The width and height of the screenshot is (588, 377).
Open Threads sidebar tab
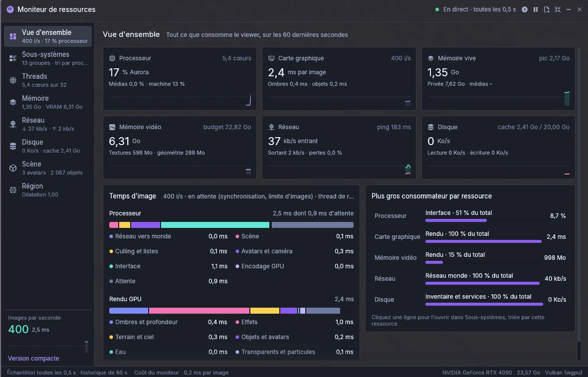tap(47, 80)
